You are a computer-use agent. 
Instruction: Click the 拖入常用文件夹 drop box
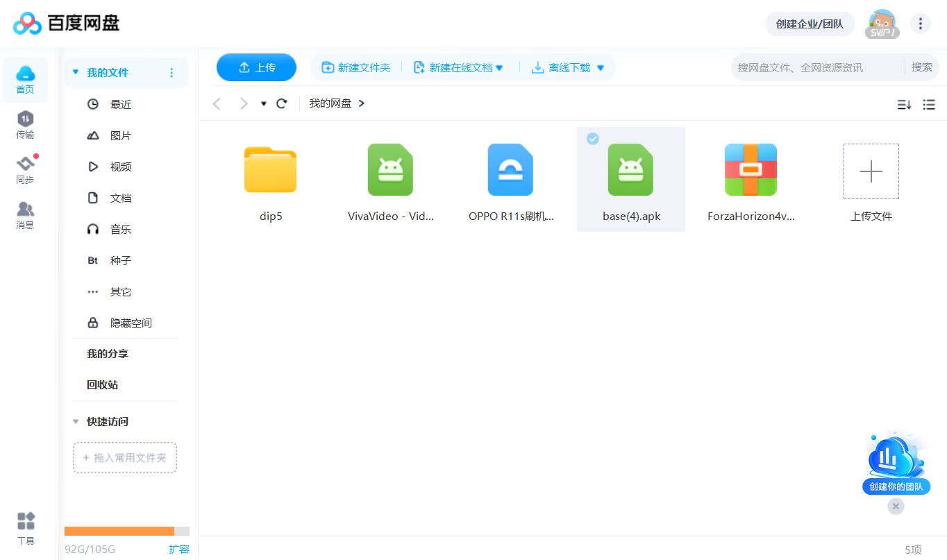tap(125, 458)
